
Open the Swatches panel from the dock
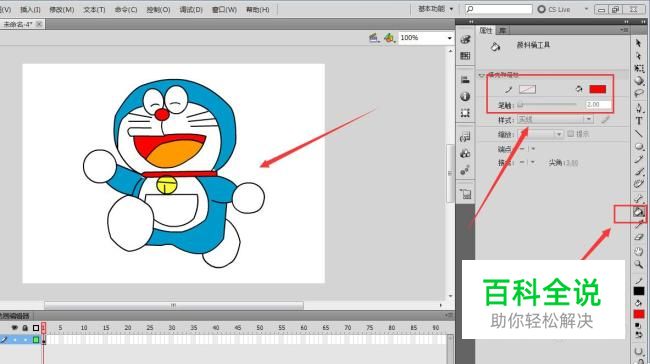[x=465, y=56]
